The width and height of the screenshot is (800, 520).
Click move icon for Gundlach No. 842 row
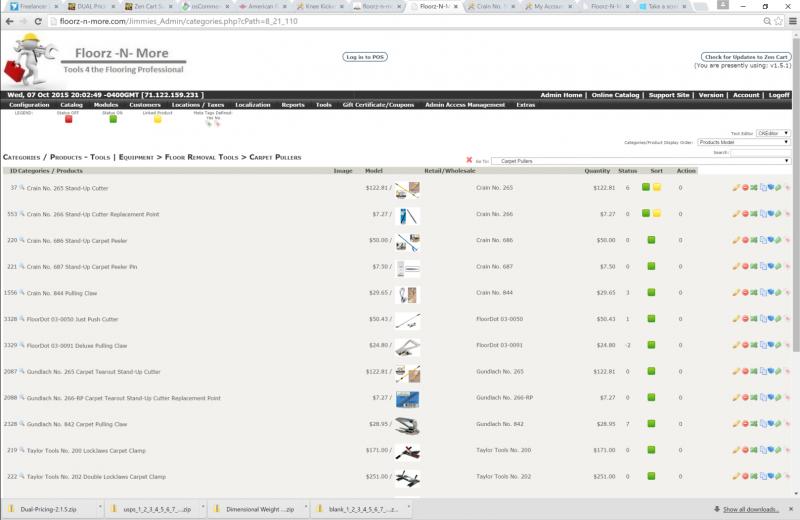coord(754,424)
